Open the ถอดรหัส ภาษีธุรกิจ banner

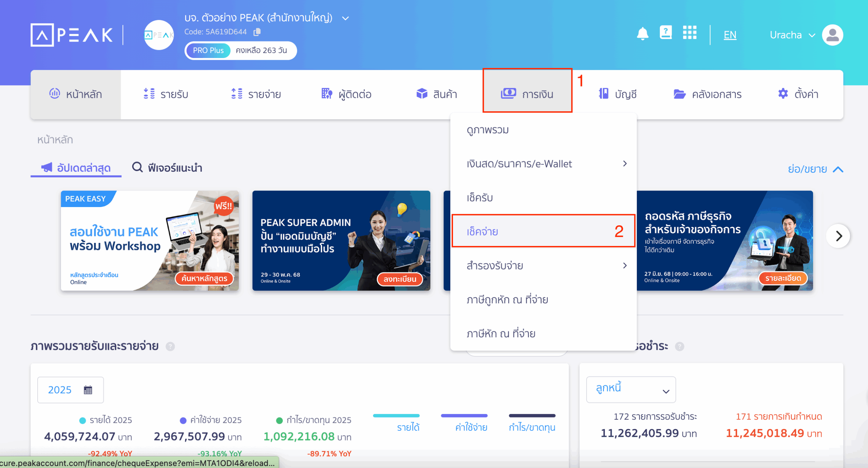[725, 240]
